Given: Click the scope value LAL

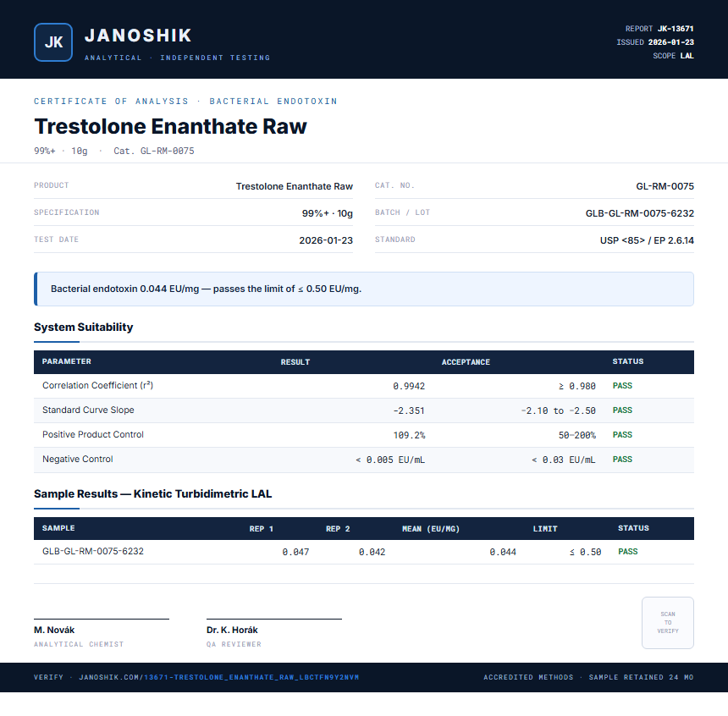Looking at the screenshot, I should pyautogui.click(x=687, y=56).
